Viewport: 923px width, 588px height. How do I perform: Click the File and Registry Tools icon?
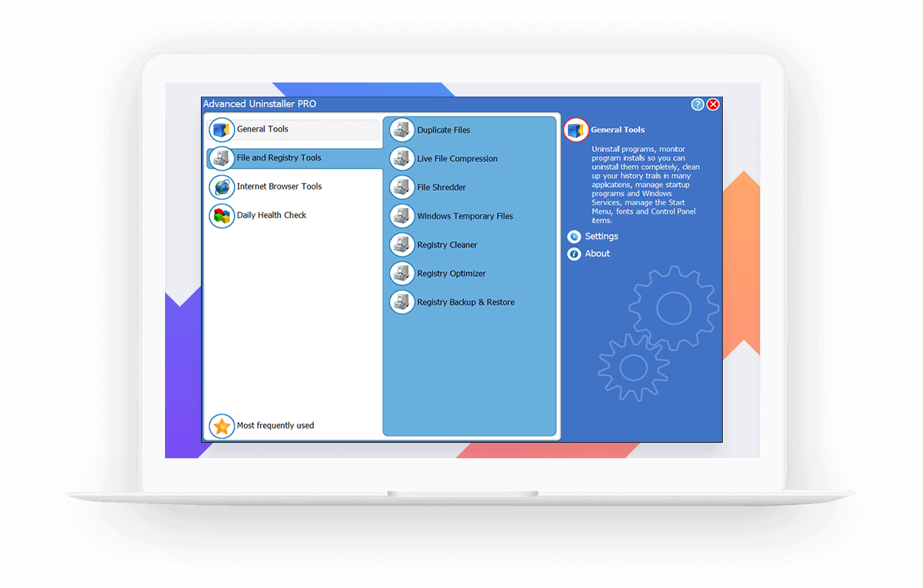tap(221, 159)
